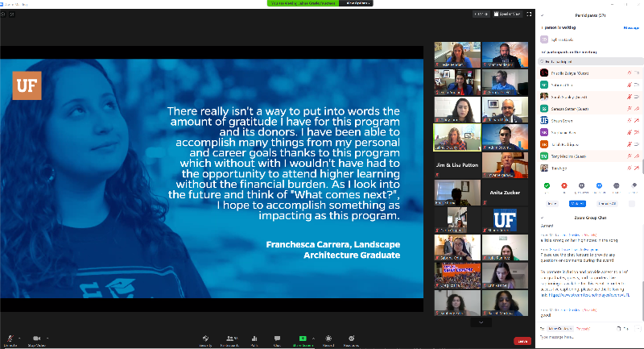Viewport: 644px width, 349px height.
Task: Toggle the Chat bubble icon
Action: (277, 340)
